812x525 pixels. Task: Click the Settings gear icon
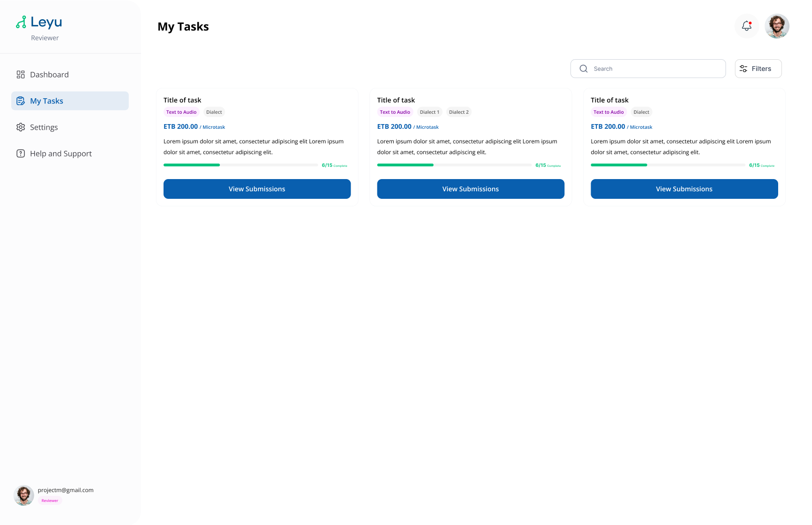(21, 127)
